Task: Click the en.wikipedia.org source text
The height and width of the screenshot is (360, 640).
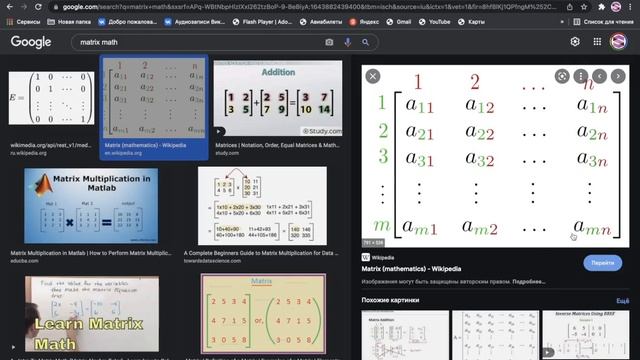Action: pyautogui.click(x=123, y=153)
